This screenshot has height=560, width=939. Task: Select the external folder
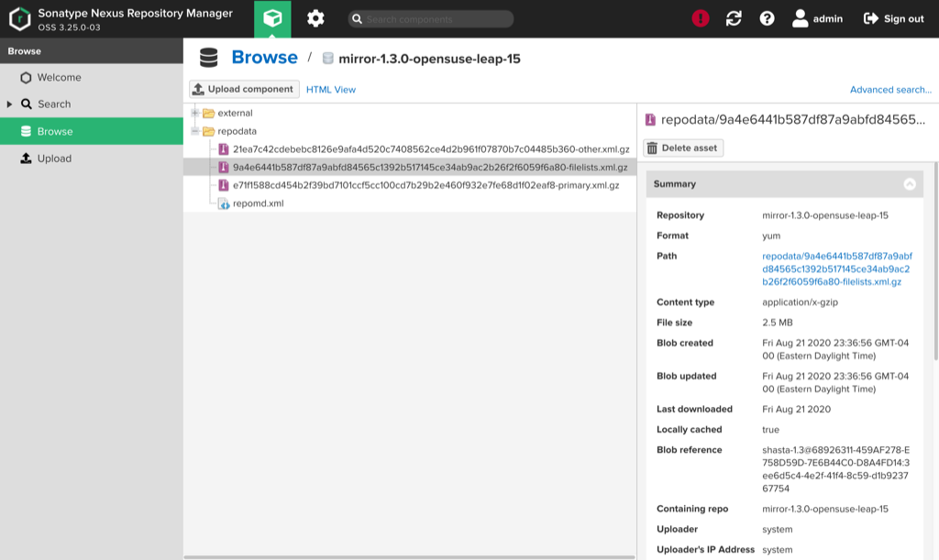[235, 113]
